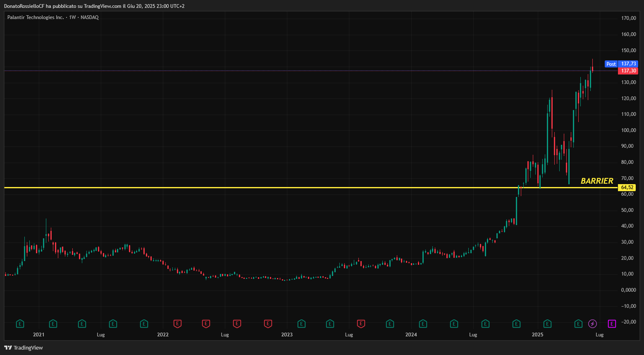
Task: Click the 30,00 price axis label
Action: (x=628, y=242)
